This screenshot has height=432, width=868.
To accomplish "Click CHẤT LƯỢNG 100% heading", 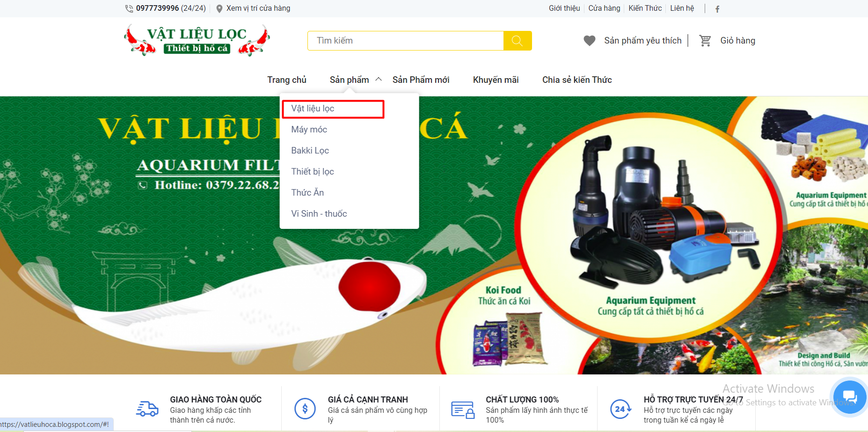I will 522,400.
